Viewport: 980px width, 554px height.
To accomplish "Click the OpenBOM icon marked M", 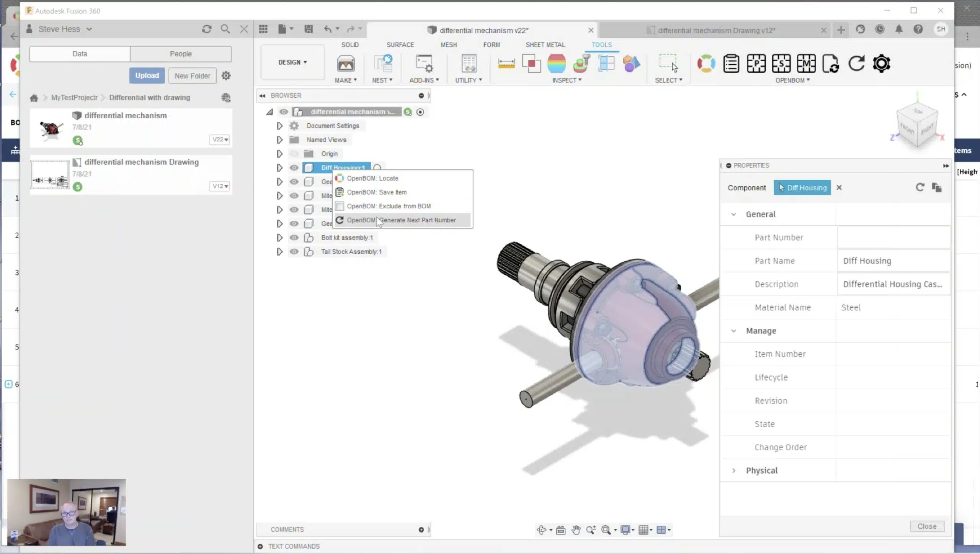I will [x=806, y=64].
